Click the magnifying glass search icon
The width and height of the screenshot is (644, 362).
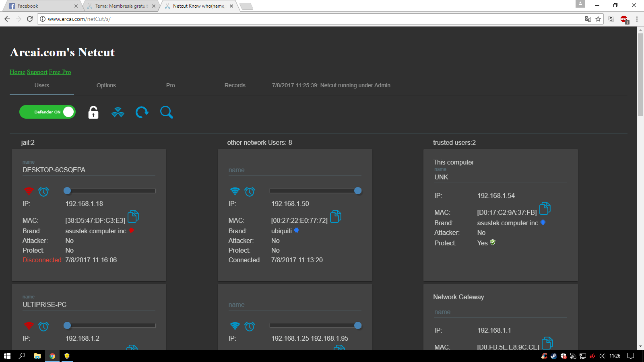[x=166, y=112]
